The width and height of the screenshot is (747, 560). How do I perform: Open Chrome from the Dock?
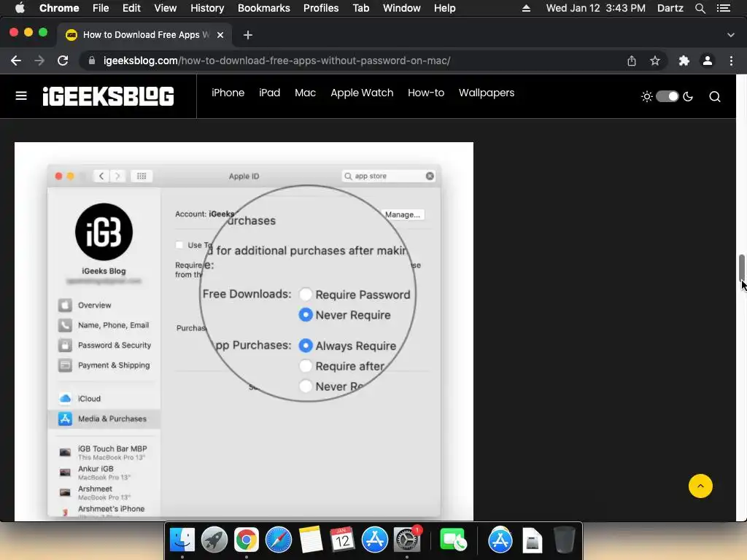tap(247, 540)
